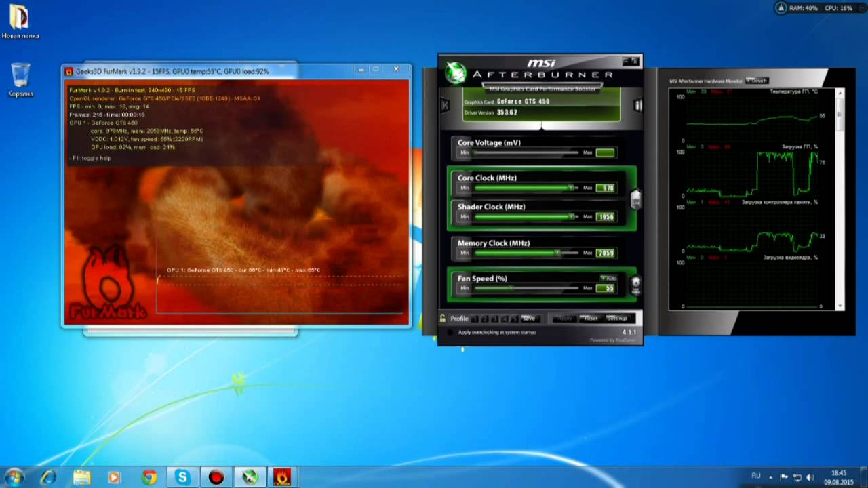Click the 'Geforce GTS 450' graphics card label

point(523,102)
